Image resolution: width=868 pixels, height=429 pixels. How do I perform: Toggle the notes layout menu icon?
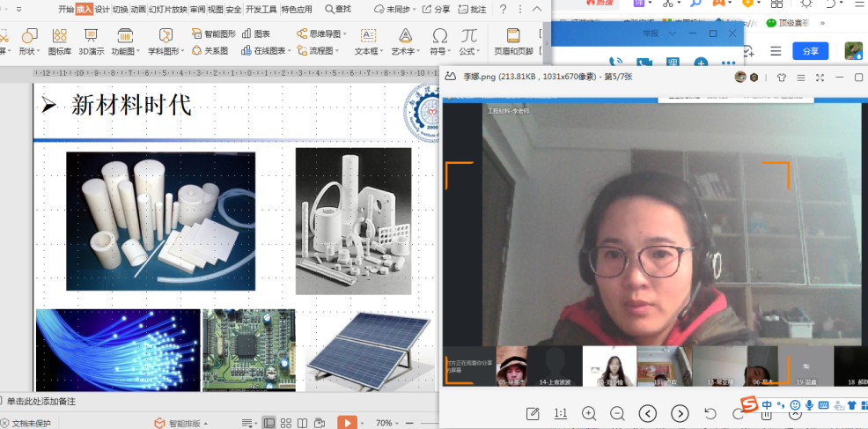coord(247,423)
